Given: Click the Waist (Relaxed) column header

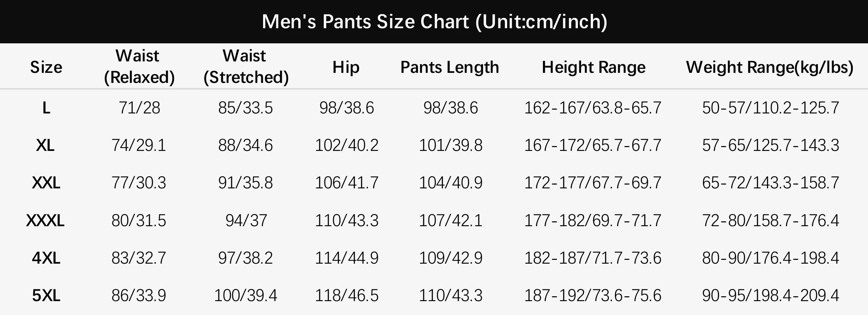Looking at the screenshot, I should pyautogui.click(x=139, y=66).
